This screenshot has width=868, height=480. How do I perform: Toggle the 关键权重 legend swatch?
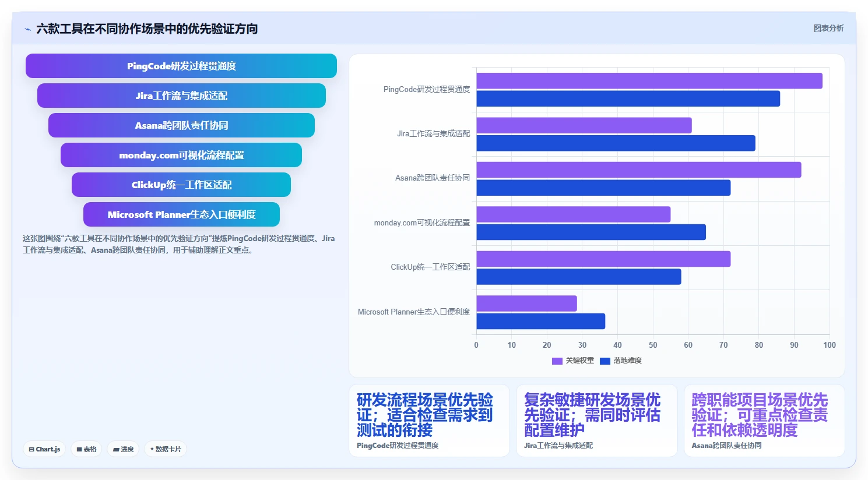point(557,361)
